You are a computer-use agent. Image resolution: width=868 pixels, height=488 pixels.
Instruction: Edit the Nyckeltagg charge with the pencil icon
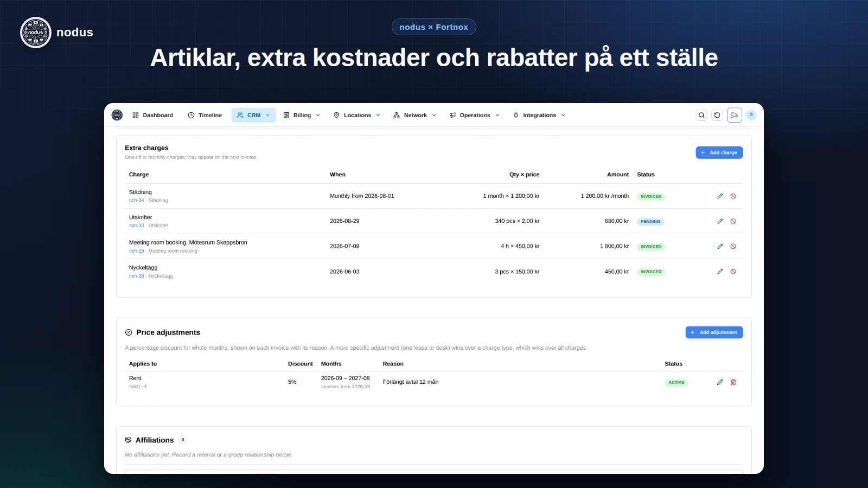coord(720,272)
